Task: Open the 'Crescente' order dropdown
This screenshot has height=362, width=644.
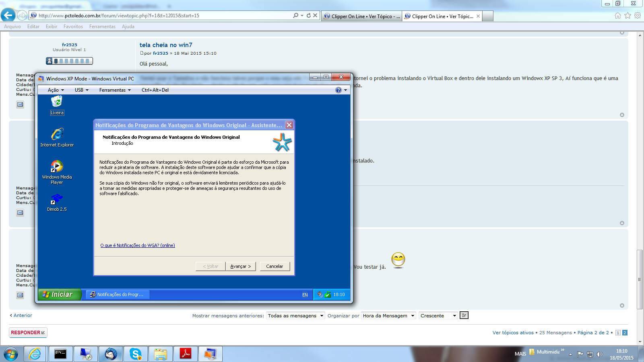Action: tap(438, 316)
